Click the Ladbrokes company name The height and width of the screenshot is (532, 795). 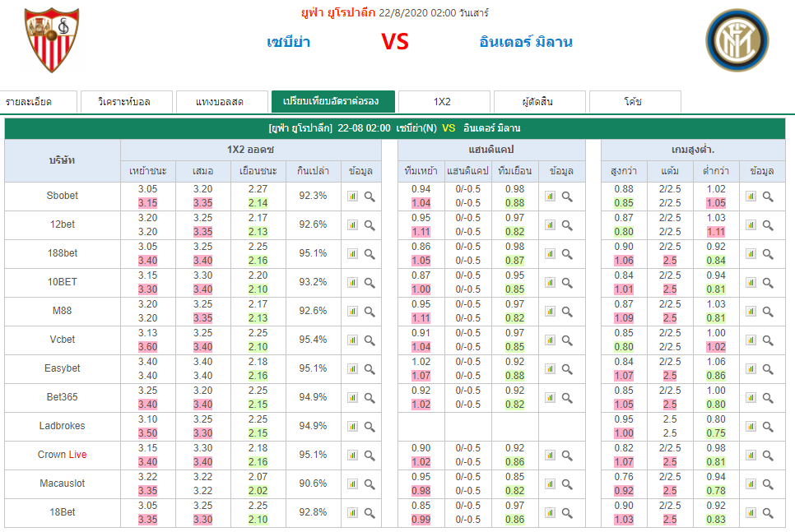pyautogui.click(x=63, y=426)
